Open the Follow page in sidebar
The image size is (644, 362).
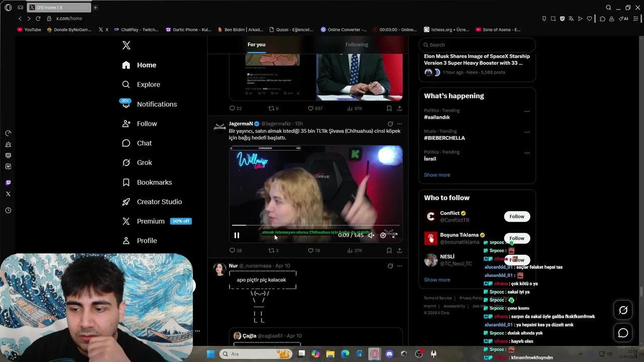[x=139, y=124]
